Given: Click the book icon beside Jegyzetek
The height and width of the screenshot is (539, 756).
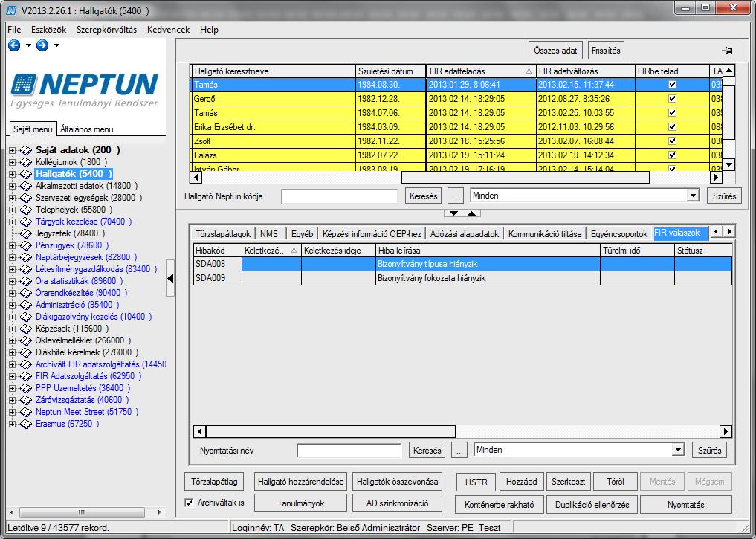Looking at the screenshot, I should pos(26,233).
